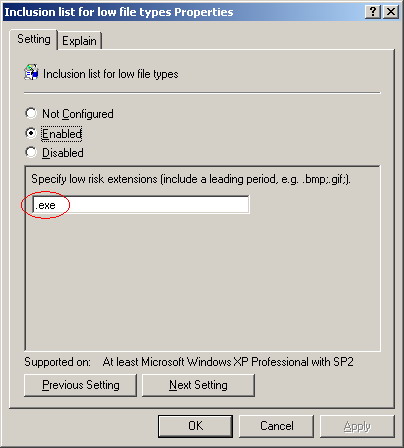Click the empty options area below the text box
This screenshot has width=404, height=448.
pyautogui.click(x=202, y=282)
